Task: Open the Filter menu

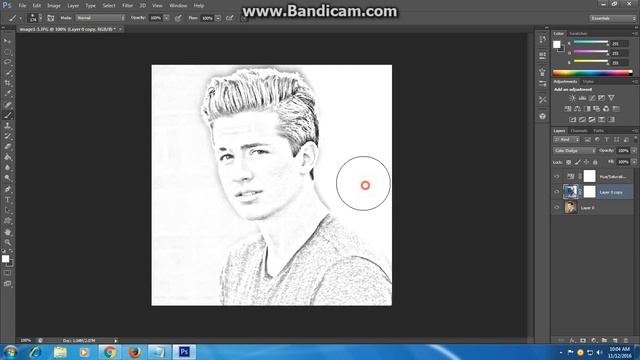Action: pyautogui.click(x=128, y=6)
